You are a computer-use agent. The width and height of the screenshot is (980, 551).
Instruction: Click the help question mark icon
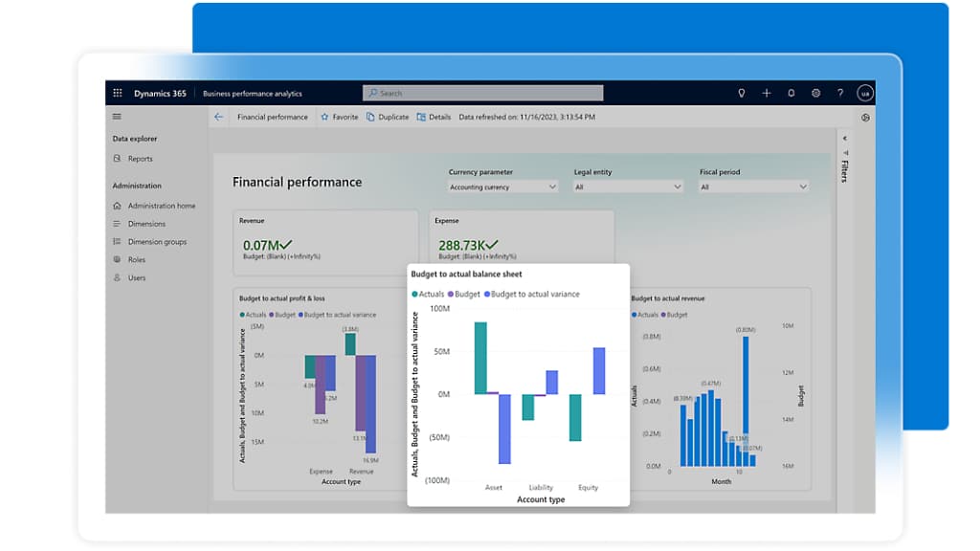(x=840, y=94)
